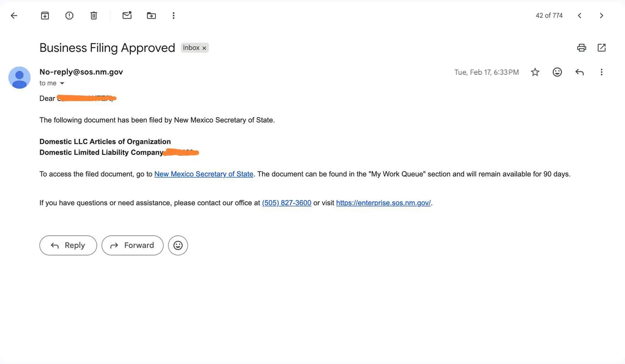The width and height of the screenshot is (625, 364).
Task: Open the email in a new window
Action: coord(602,48)
